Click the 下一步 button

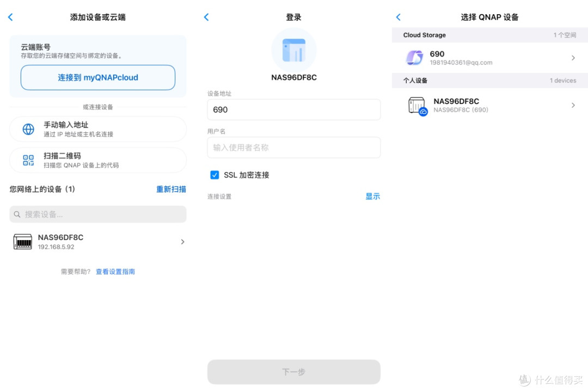click(294, 372)
